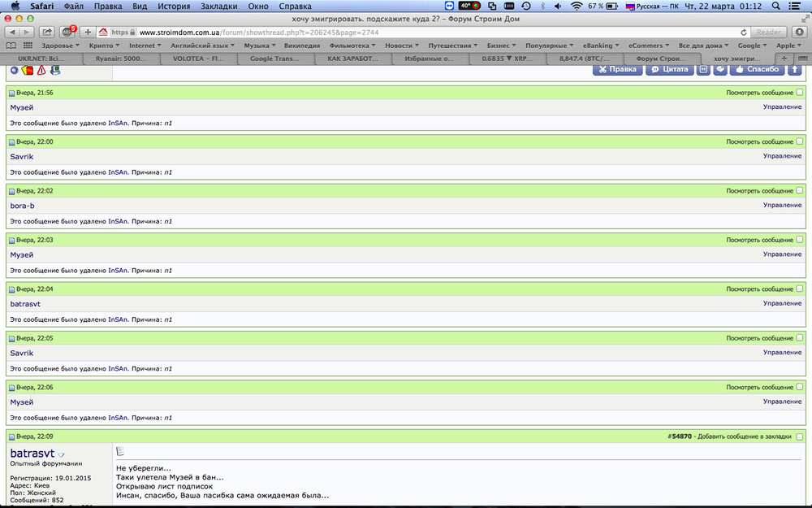Open the bora-b username link
812x508 pixels.
click(22, 206)
